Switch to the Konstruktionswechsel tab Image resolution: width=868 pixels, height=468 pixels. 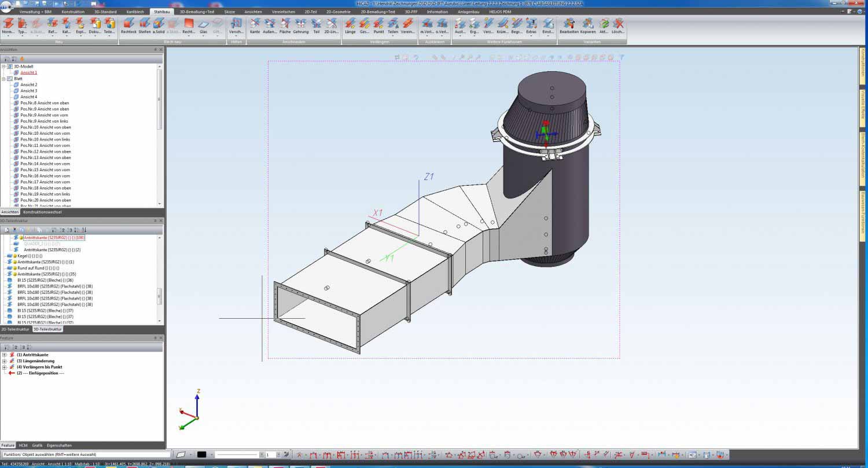(x=43, y=212)
